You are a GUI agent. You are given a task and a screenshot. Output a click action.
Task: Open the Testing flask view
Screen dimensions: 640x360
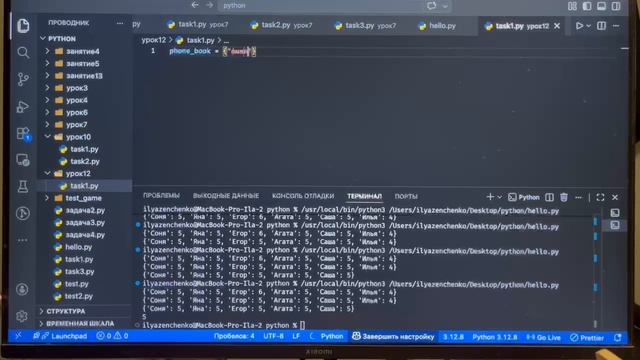click(x=23, y=187)
